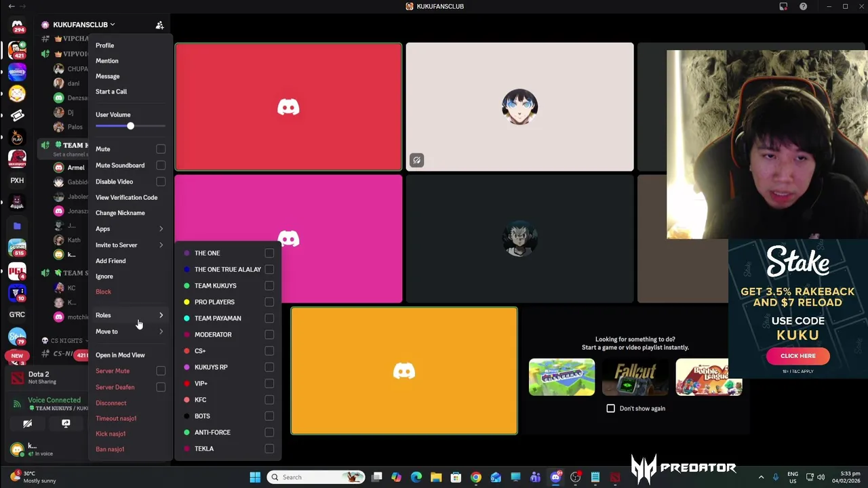The width and height of the screenshot is (868, 488).
Task: Open the voice connection signal icon
Action: coord(17,404)
